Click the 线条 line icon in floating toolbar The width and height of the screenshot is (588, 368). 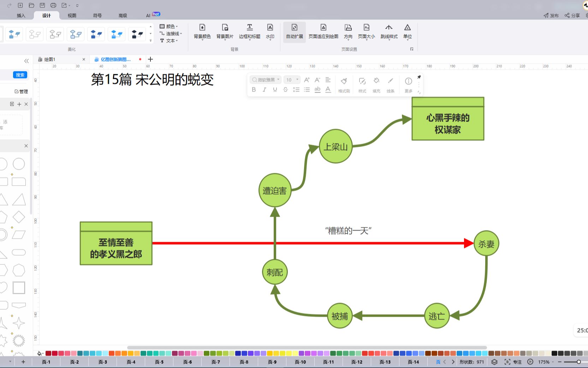coord(391,85)
